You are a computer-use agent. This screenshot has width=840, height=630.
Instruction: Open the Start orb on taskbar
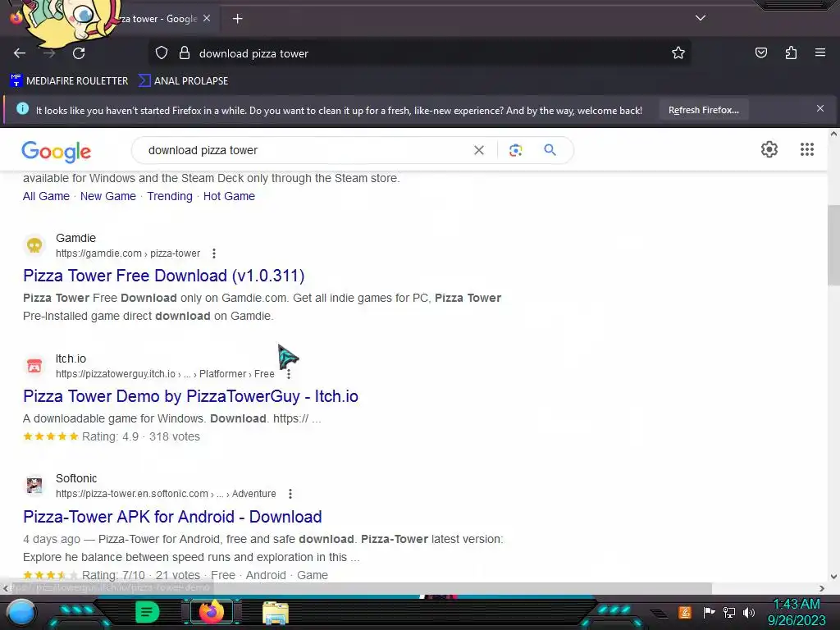(x=21, y=612)
